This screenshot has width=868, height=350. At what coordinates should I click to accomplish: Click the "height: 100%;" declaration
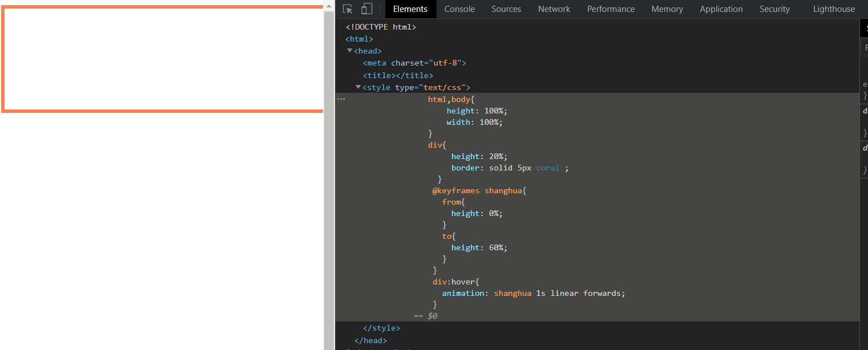coord(477,111)
